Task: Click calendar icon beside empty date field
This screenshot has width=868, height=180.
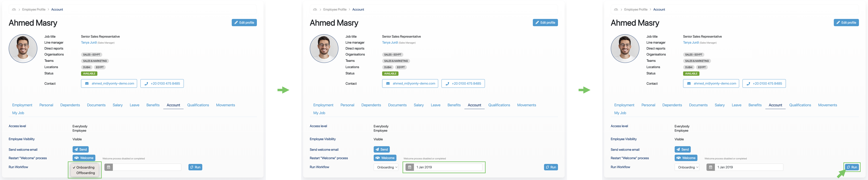Action: click(108, 167)
